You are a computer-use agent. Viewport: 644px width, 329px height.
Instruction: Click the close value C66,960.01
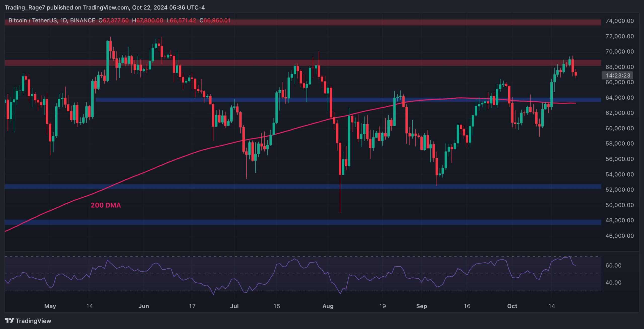click(x=215, y=20)
